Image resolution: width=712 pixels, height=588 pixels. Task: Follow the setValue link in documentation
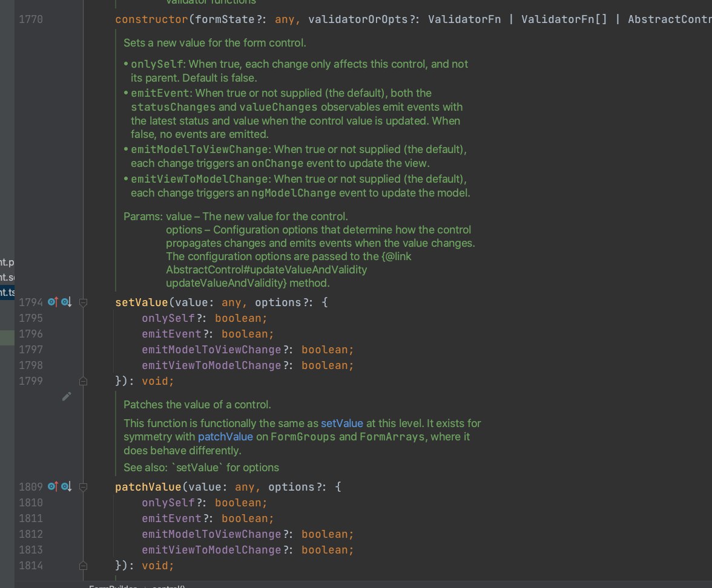[341, 423]
